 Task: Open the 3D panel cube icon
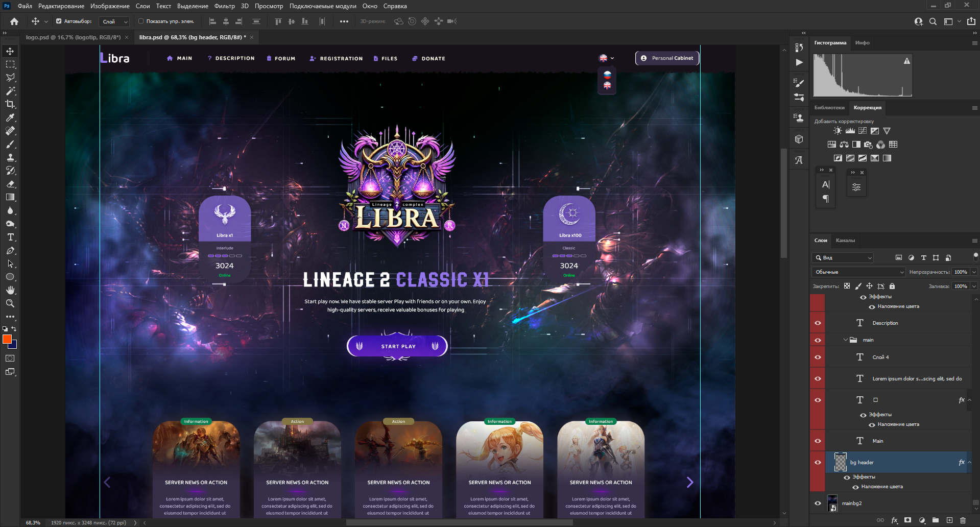click(799, 139)
